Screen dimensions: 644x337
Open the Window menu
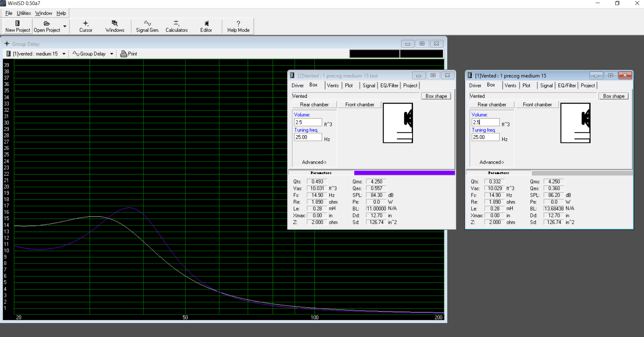pos(44,13)
